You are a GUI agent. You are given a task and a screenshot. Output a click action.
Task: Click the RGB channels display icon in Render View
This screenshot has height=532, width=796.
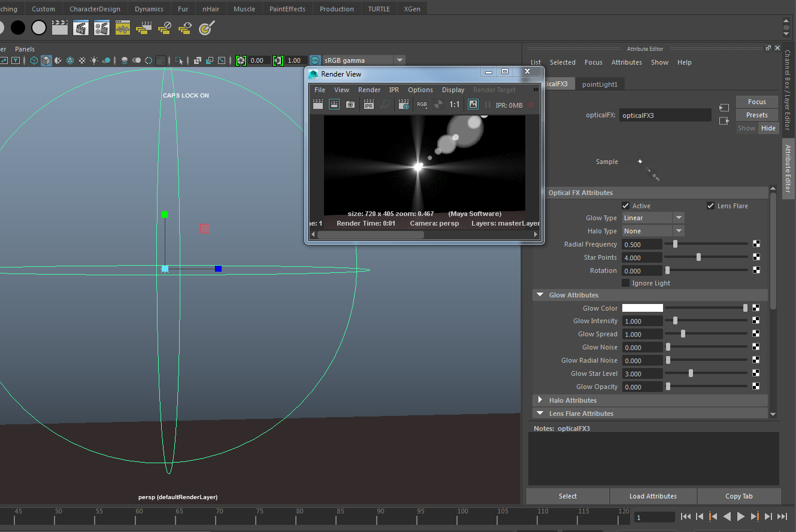click(422, 105)
